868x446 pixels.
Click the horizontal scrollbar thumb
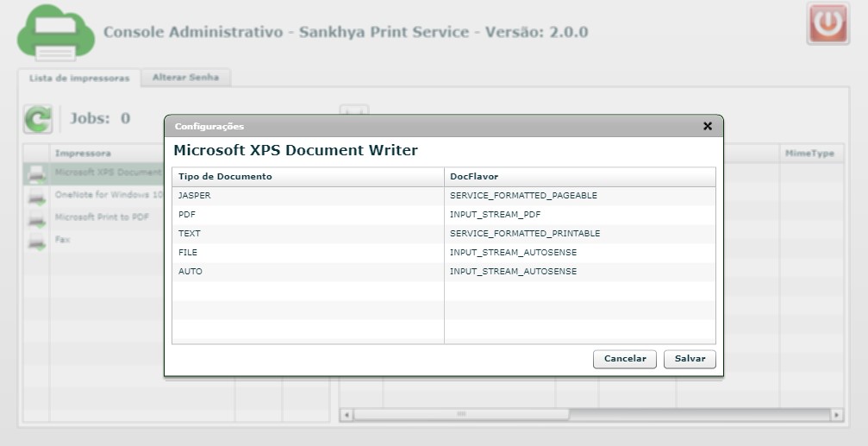click(461, 415)
